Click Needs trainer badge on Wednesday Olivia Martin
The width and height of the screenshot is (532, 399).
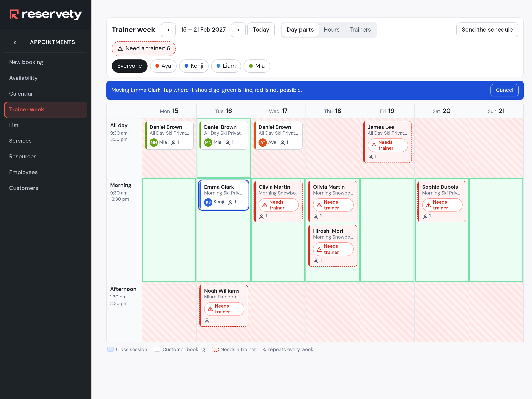point(278,205)
